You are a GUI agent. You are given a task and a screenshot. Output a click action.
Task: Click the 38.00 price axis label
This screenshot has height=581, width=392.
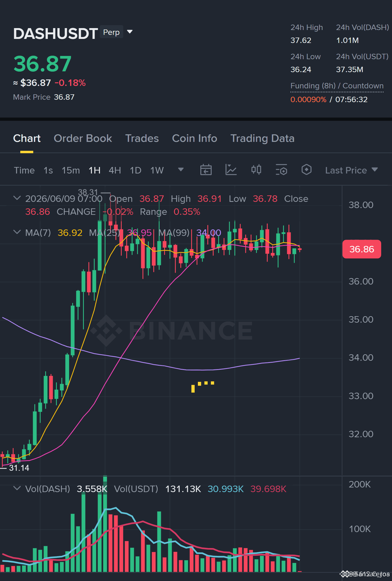click(x=361, y=205)
